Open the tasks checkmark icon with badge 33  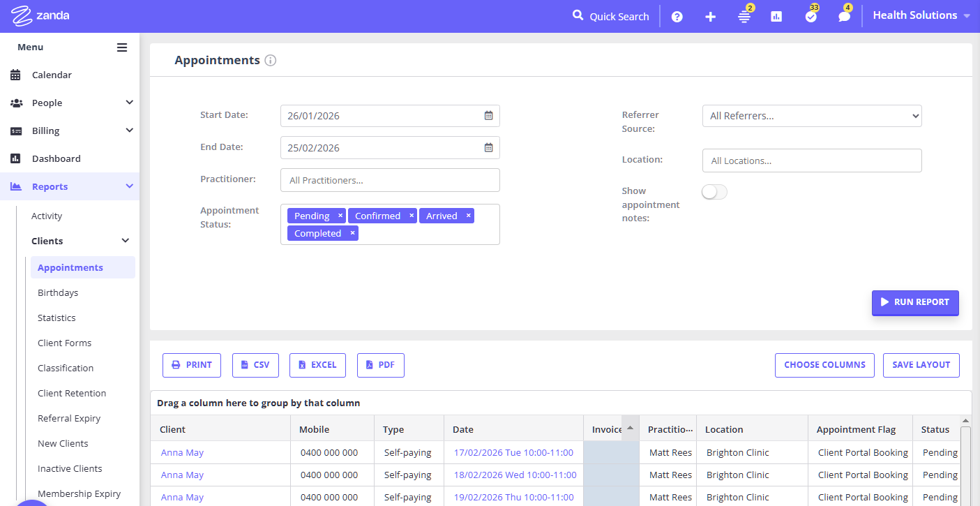click(x=811, y=17)
